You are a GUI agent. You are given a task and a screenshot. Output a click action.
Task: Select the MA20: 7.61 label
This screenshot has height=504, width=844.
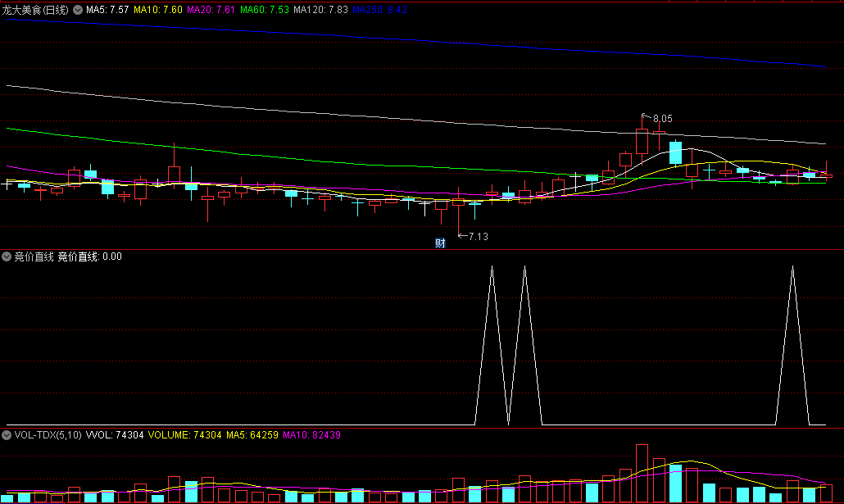211,10
